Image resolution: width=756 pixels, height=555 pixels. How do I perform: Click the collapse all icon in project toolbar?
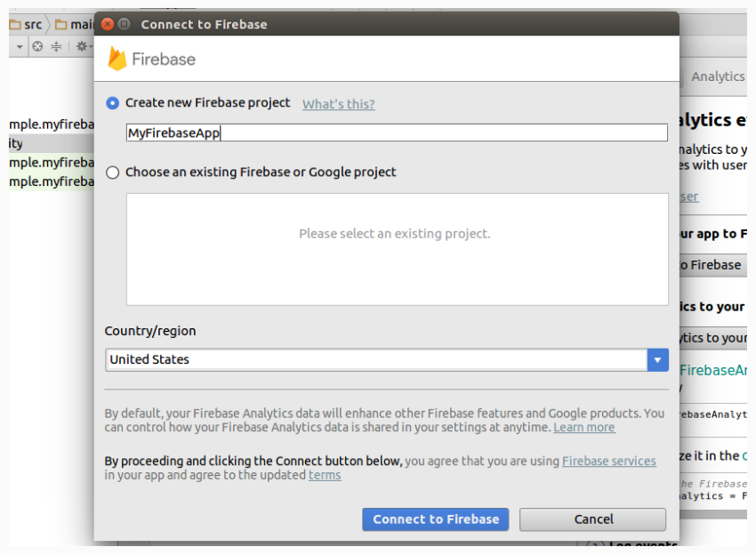pyautogui.click(x=56, y=46)
